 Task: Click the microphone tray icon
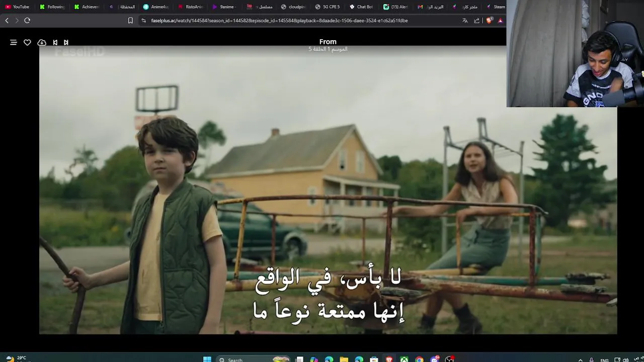592,360
